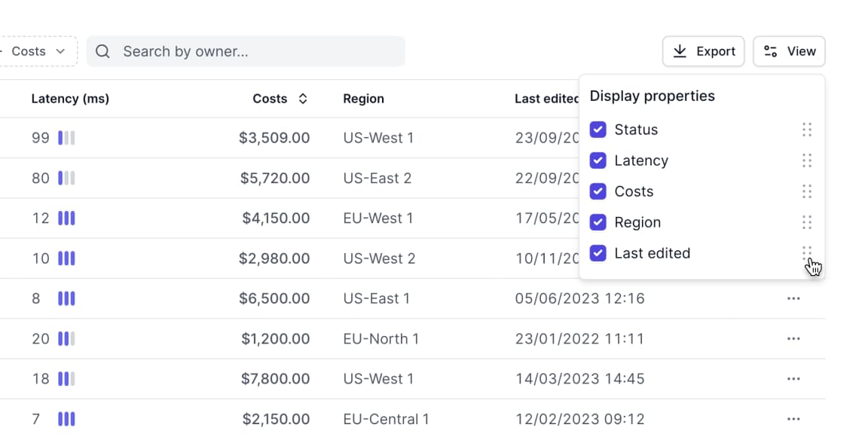Click the drag handle beside Region property

coord(807,222)
